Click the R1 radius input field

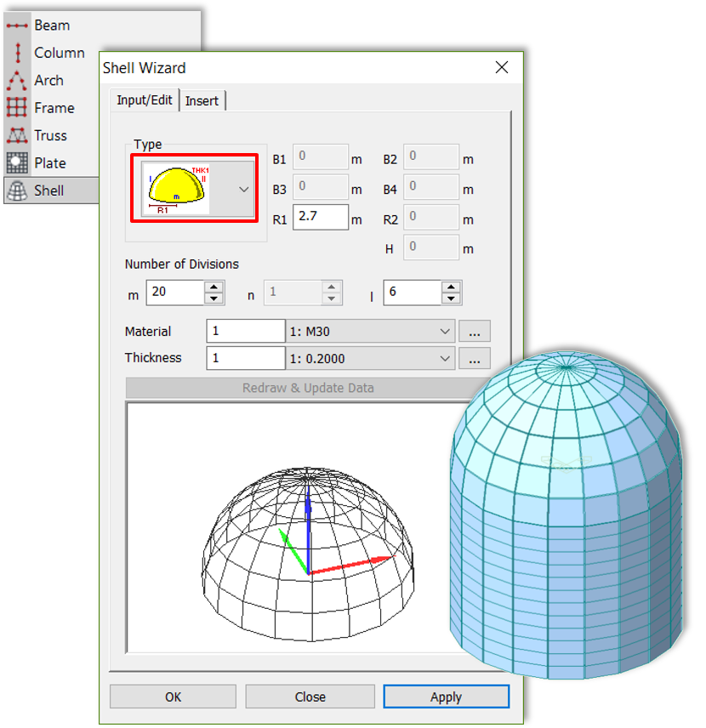[321, 217]
